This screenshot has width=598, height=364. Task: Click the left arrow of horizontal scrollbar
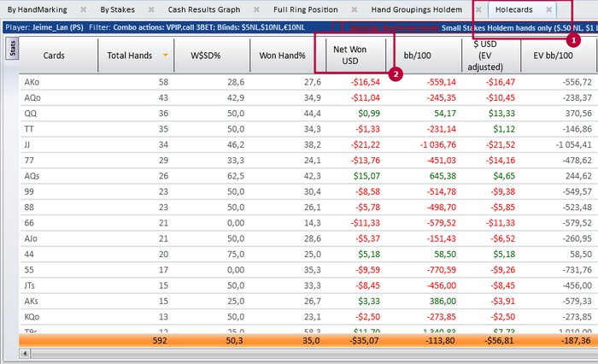pyautogui.click(x=25, y=354)
